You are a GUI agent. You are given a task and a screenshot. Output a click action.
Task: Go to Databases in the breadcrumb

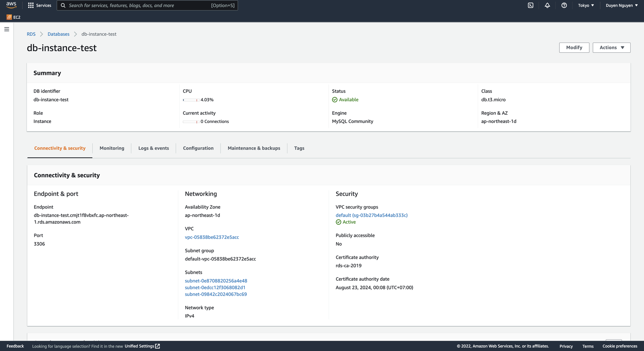[59, 34]
